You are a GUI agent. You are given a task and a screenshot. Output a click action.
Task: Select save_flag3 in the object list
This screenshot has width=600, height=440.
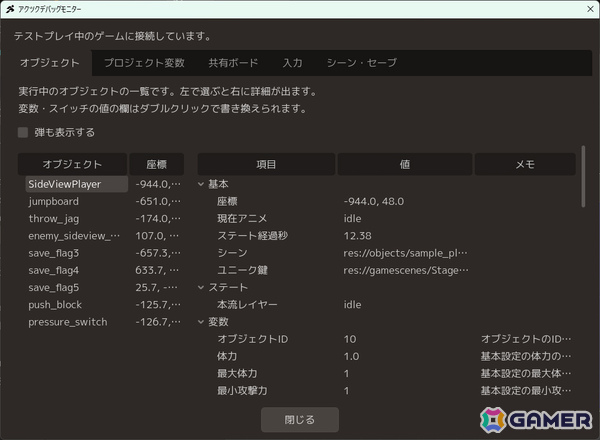54,253
